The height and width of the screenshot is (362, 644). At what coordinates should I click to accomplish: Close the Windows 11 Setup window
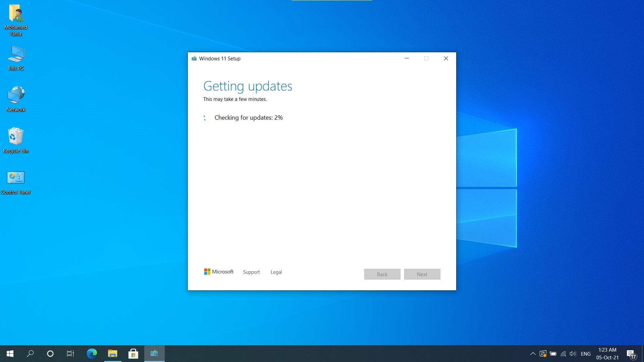pos(446,58)
